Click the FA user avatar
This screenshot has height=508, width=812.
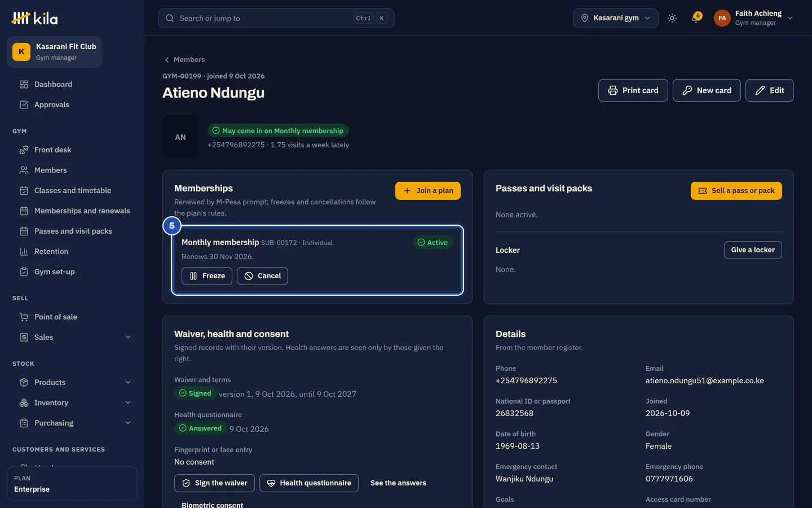[722, 18]
